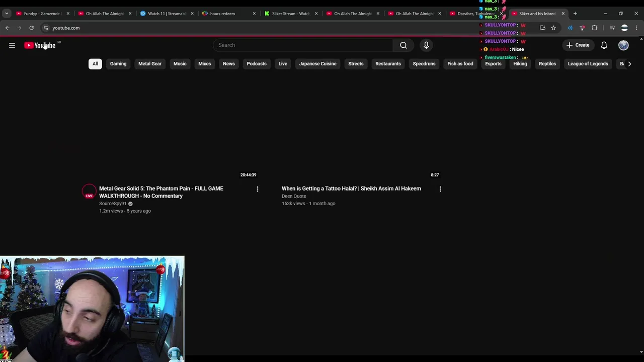644x362 pixels.
Task: Open Metal Gear Solid 5 walkthrough video title
Action: (161, 192)
